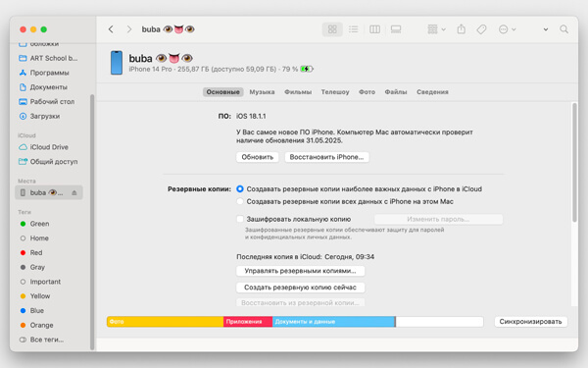Screen dimensions: 588x368
Task: Click Управлять резервными копиями button
Action: pyautogui.click(x=301, y=271)
